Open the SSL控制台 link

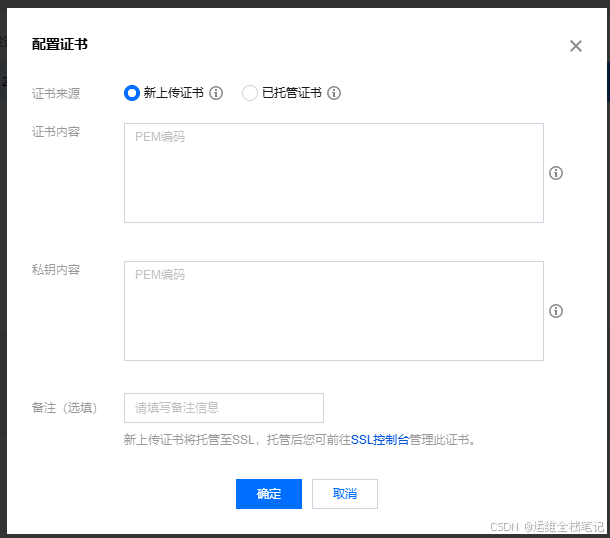[380, 440]
